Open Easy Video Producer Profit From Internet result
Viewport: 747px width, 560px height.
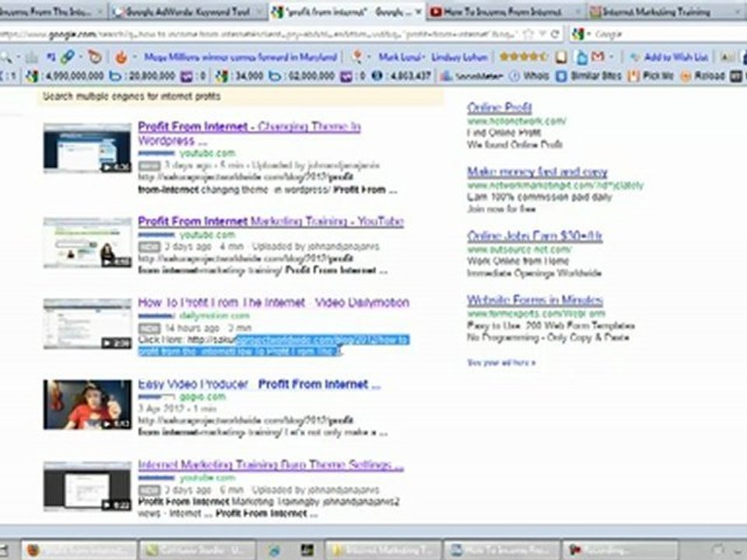coord(259,384)
